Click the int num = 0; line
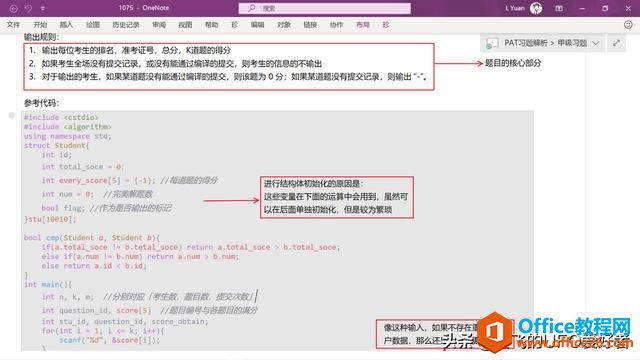Viewport: 640px width, 360px height. click(97, 194)
